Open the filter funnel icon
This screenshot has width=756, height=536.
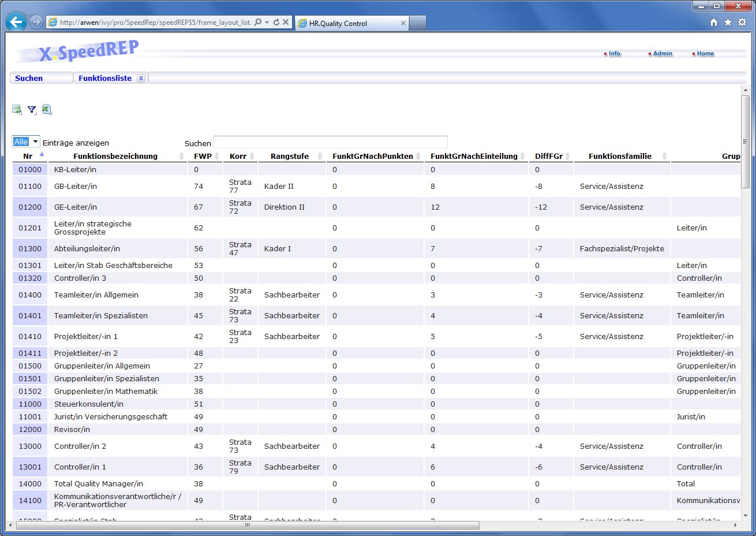[32, 110]
